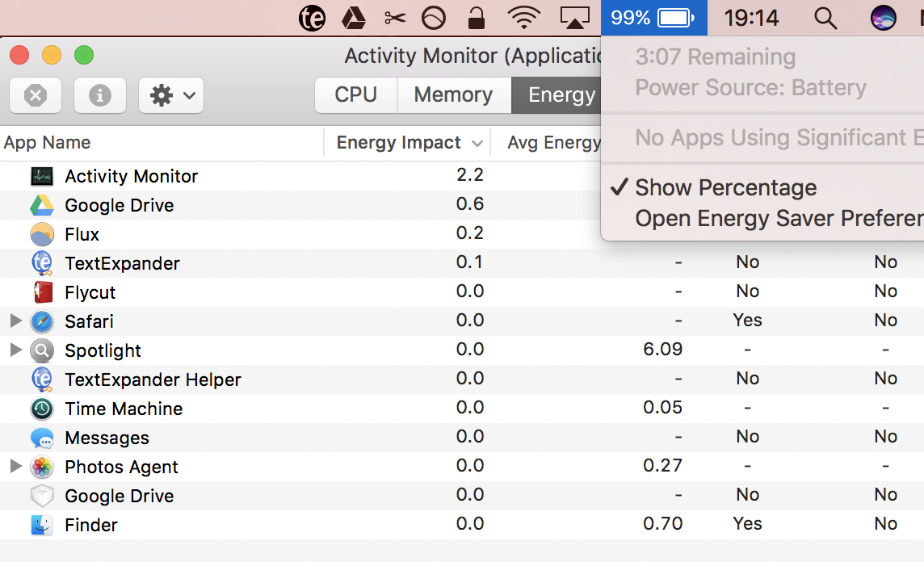Expand the Safari process disclosure triangle
The image size is (924, 562).
[x=15, y=321]
